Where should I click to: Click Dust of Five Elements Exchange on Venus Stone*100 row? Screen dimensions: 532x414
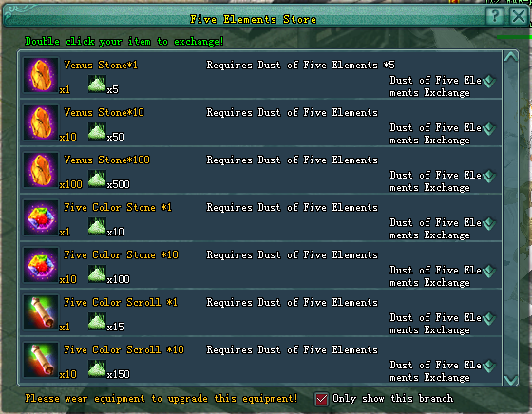(435, 181)
